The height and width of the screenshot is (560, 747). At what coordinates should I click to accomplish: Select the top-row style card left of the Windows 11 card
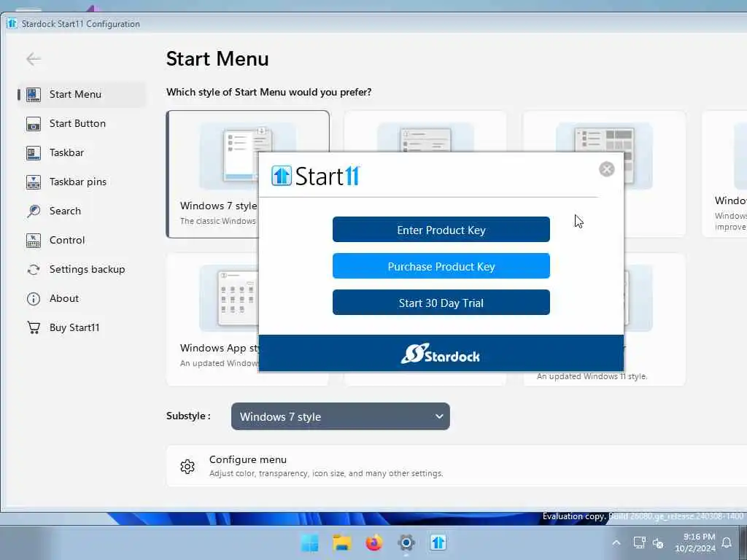point(425,131)
